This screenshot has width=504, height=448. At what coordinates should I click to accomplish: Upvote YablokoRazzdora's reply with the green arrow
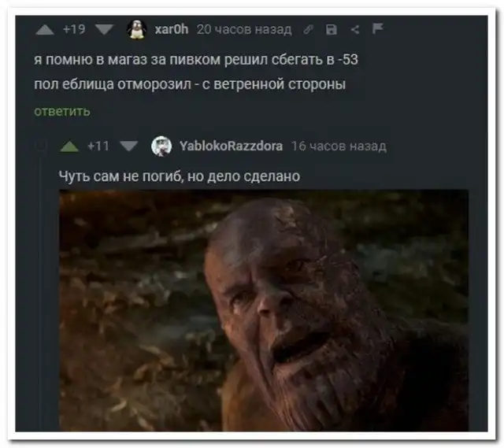click(x=69, y=147)
